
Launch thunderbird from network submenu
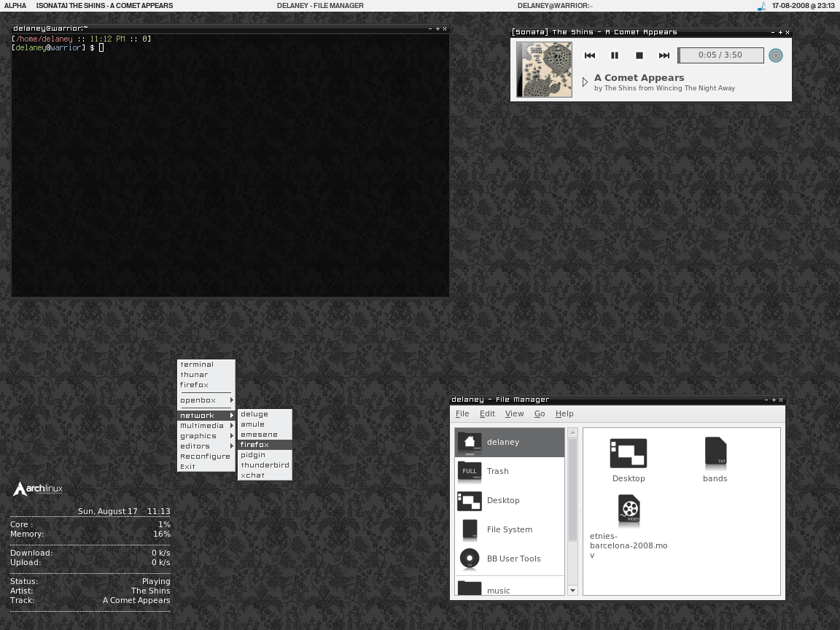coord(265,465)
